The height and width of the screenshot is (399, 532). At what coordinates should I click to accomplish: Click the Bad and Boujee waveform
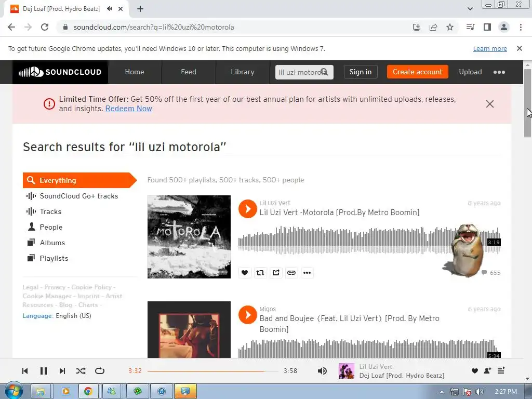(369, 349)
